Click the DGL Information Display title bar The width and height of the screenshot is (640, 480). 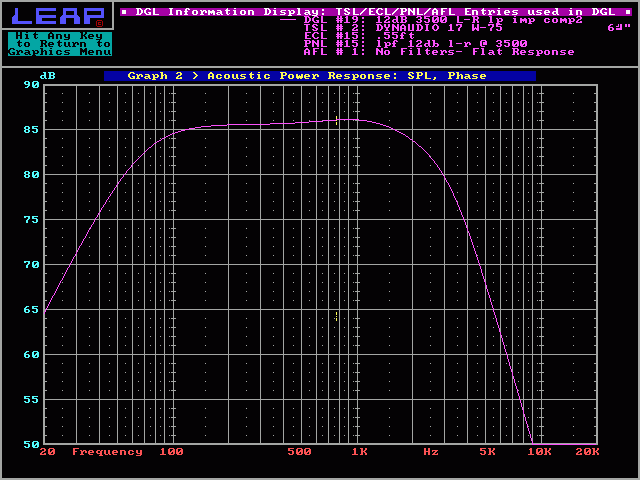point(376,11)
